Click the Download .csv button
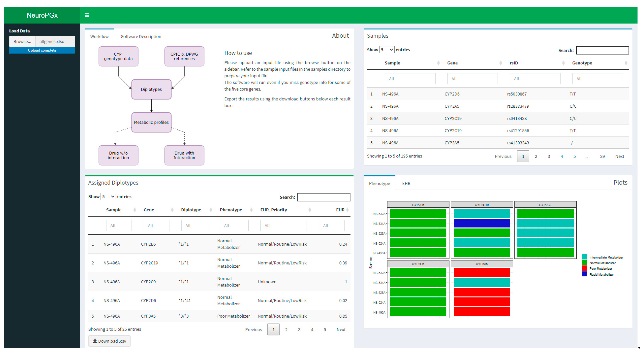This screenshot has width=644, height=355. coord(109,341)
